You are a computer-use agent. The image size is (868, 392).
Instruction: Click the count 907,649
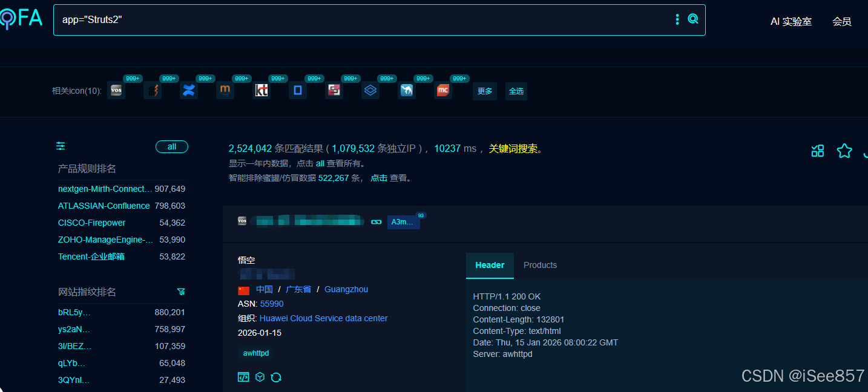(x=170, y=189)
